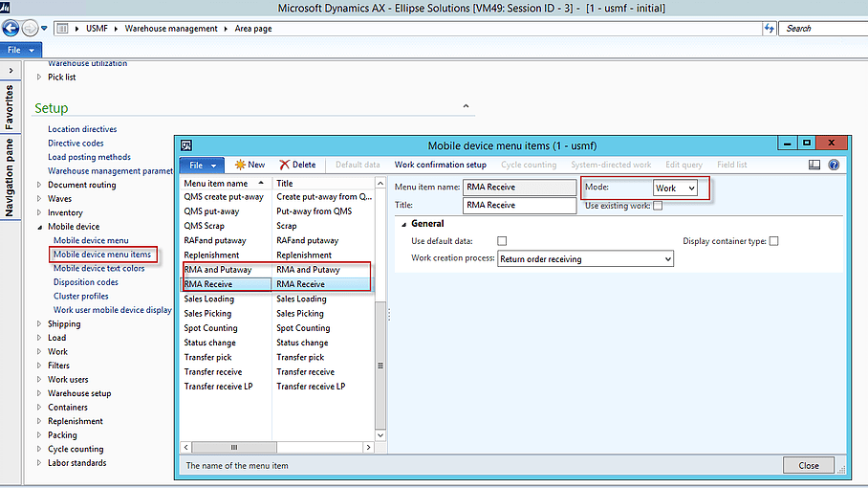Maximize the Mobile device menu items dialog
This screenshot has height=488, width=868.
tap(807, 143)
